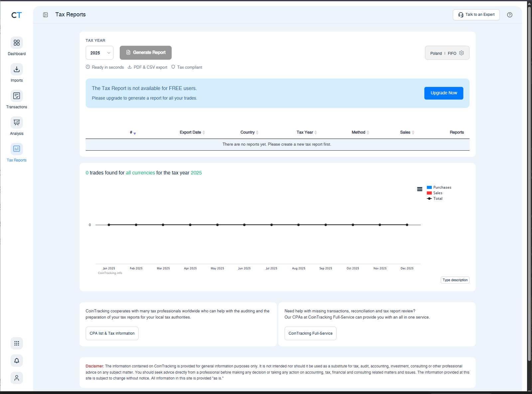Screen dimensions: 532x394
Task: Click the help question mark icon
Action: (510, 15)
